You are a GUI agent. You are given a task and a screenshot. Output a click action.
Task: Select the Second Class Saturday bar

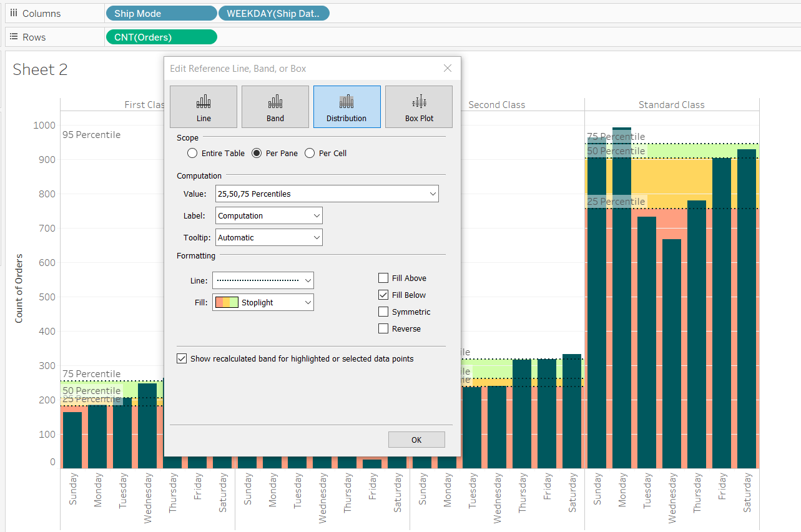pos(572,411)
